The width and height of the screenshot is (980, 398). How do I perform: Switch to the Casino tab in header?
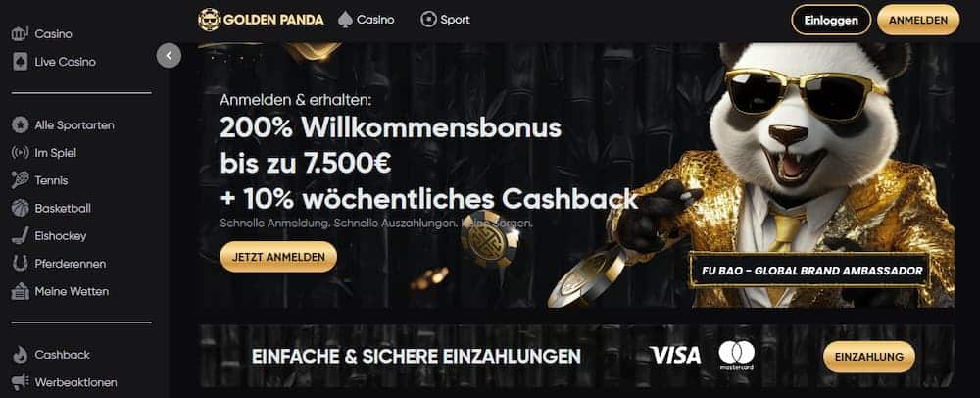[x=367, y=20]
